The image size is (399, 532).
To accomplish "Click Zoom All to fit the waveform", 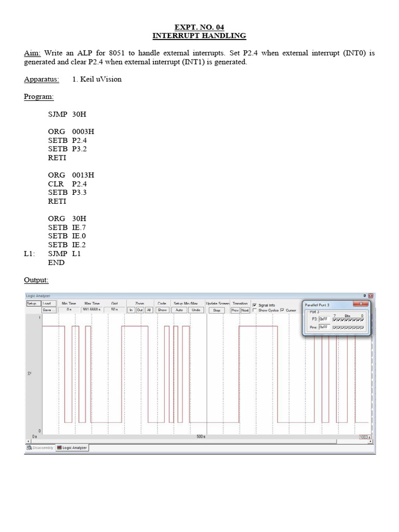I will tap(149, 310).
